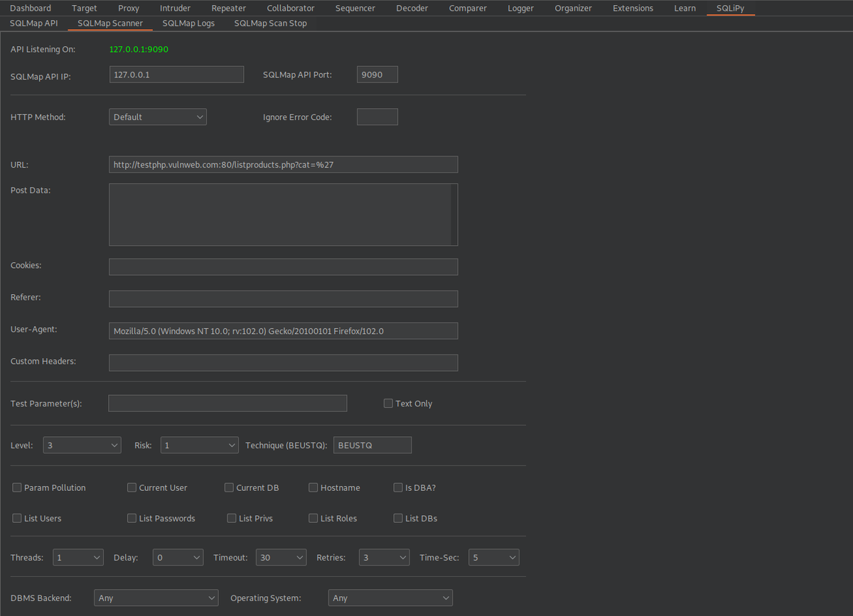Select the Intruder tab
The width and height of the screenshot is (853, 616).
pos(176,9)
